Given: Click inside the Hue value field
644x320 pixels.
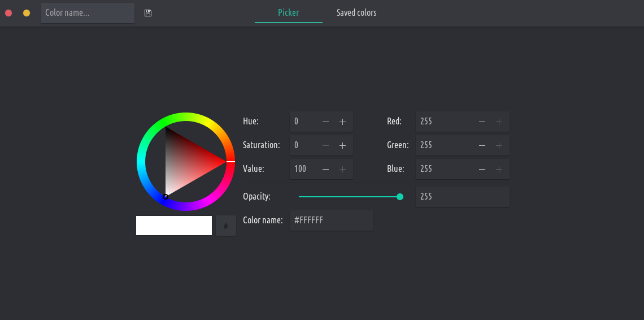Looking at the screenshot, I should click(303, 122).
